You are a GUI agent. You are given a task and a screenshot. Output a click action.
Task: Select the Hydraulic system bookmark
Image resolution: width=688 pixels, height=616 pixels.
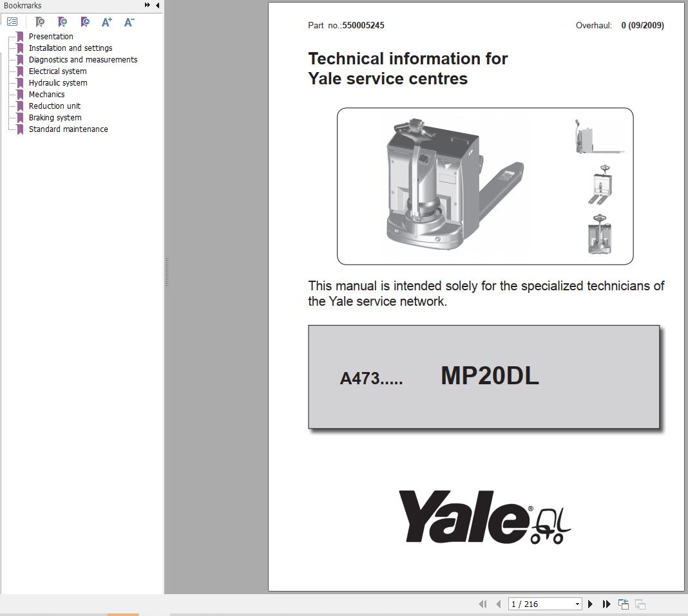(58, 83)
